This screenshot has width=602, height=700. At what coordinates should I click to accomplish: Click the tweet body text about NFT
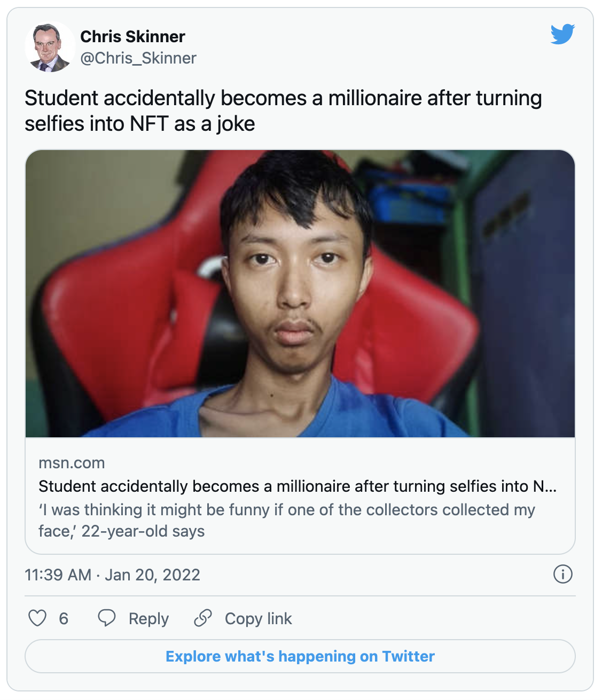283,111
